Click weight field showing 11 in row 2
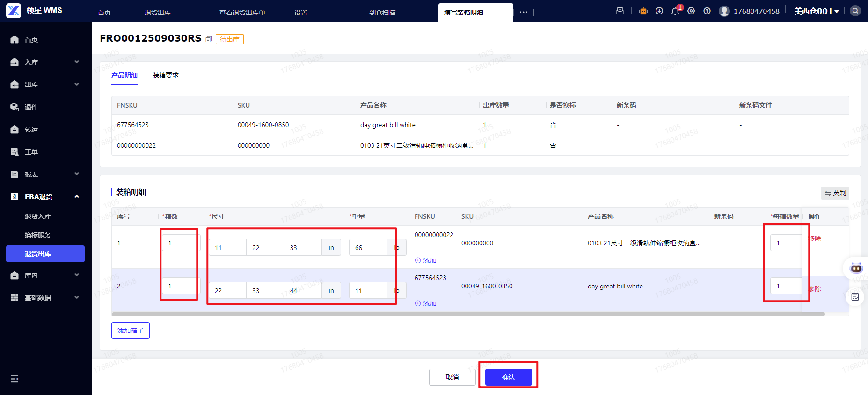This screenshot has width=868, height=395. [x=368, y=290]
